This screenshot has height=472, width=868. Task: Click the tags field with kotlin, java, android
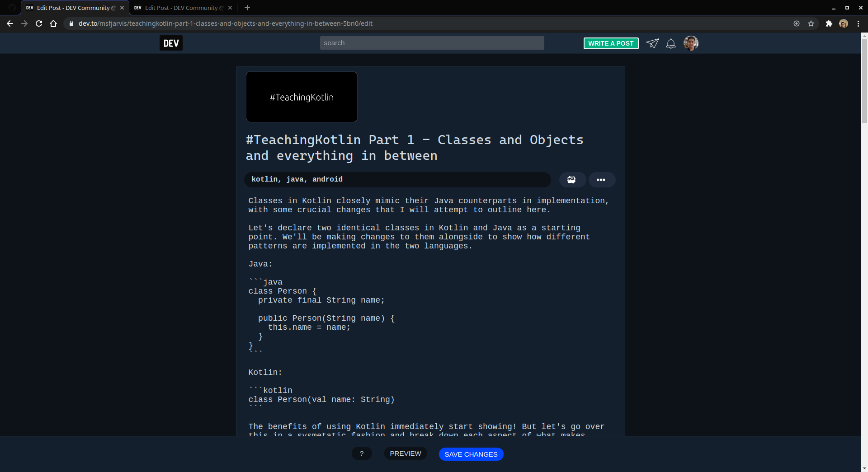(397, 180)
